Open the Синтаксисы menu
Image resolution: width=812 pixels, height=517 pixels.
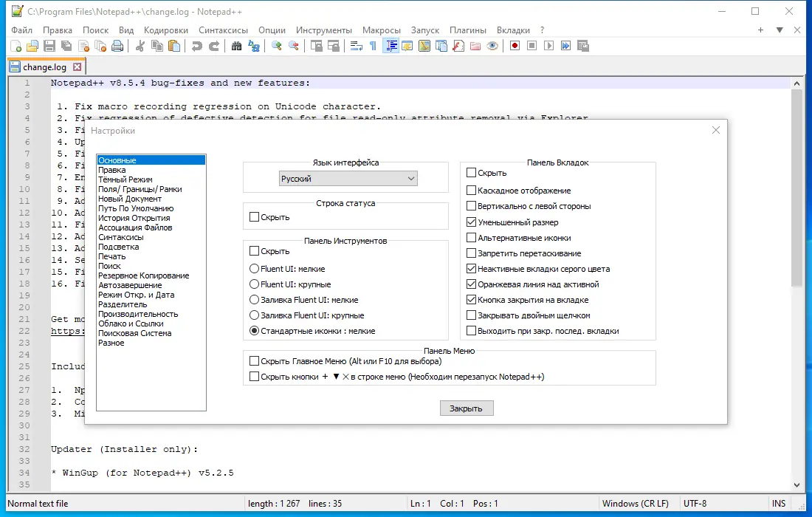point(223,30)
